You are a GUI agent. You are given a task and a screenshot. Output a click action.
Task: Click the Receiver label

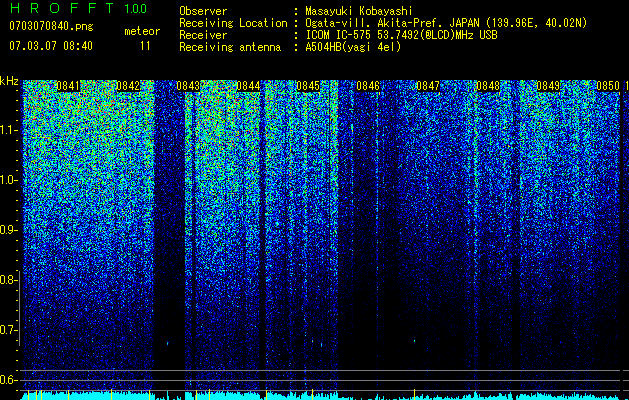[x=203, y=35]
